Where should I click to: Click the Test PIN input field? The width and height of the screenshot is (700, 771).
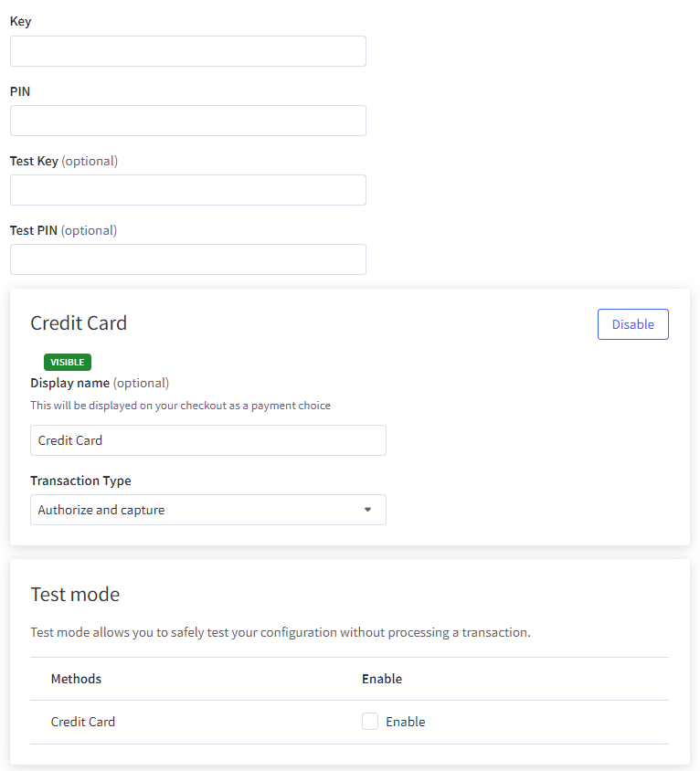pos(187,259)
